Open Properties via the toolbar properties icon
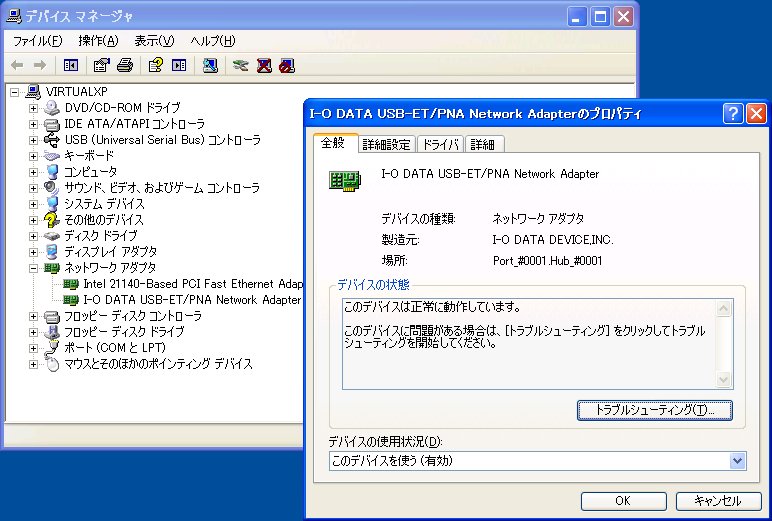Image resolution: width=772 pixels, height=521 pixels. (x=101, y=65)
